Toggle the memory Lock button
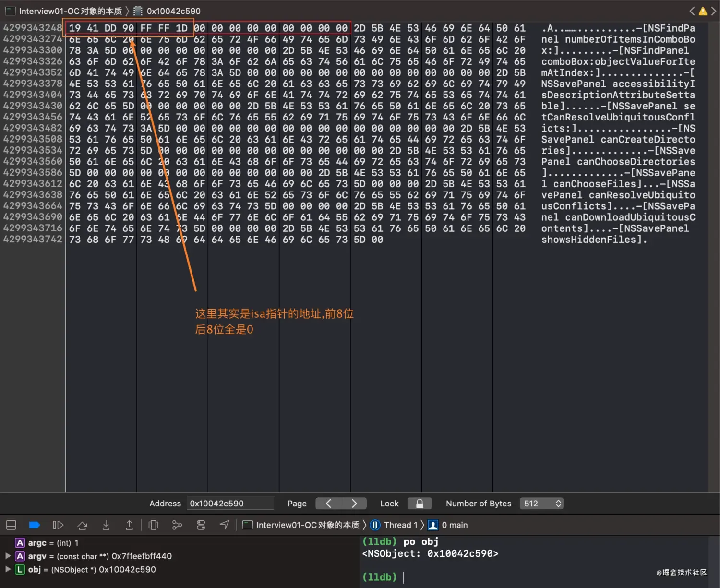Screen dimensions: 720x588 point(419,504)
